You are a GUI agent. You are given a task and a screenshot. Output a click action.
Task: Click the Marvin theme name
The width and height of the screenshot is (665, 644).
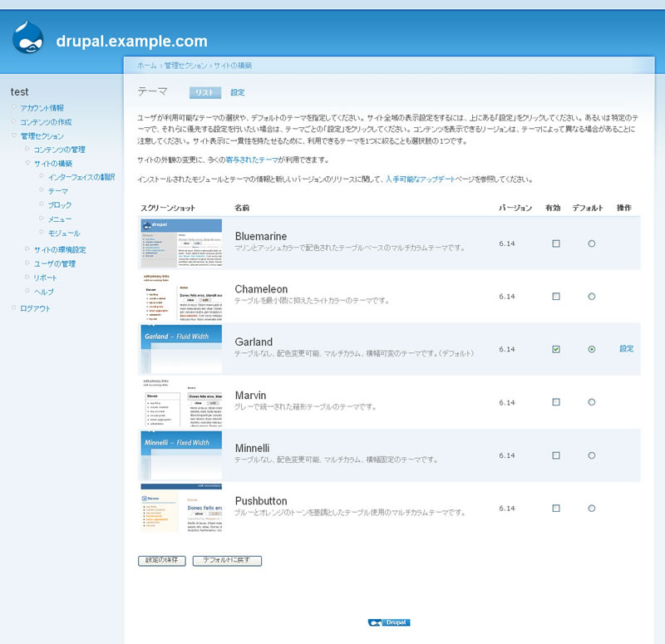[x=251, y=396]
